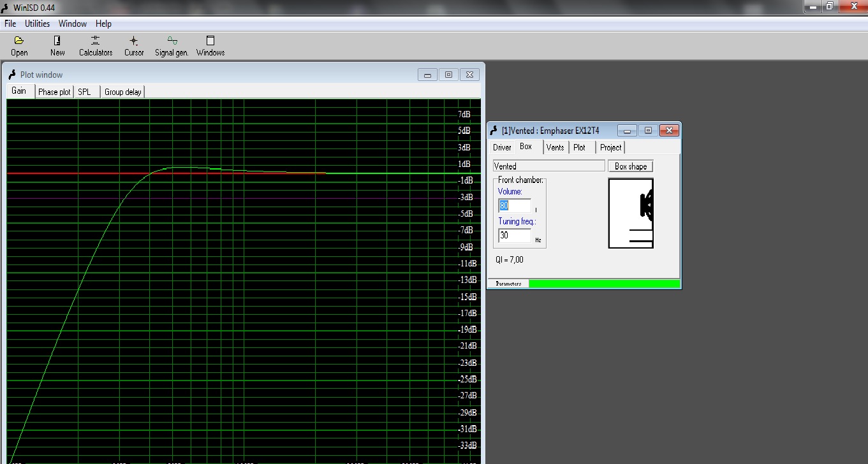
Task: Launch the Signal gen. tool
Action: click(x=172, y=46)
